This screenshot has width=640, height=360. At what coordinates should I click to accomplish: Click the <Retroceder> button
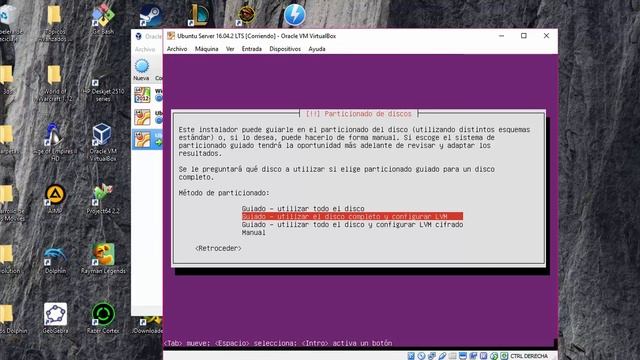pos(218,248)
